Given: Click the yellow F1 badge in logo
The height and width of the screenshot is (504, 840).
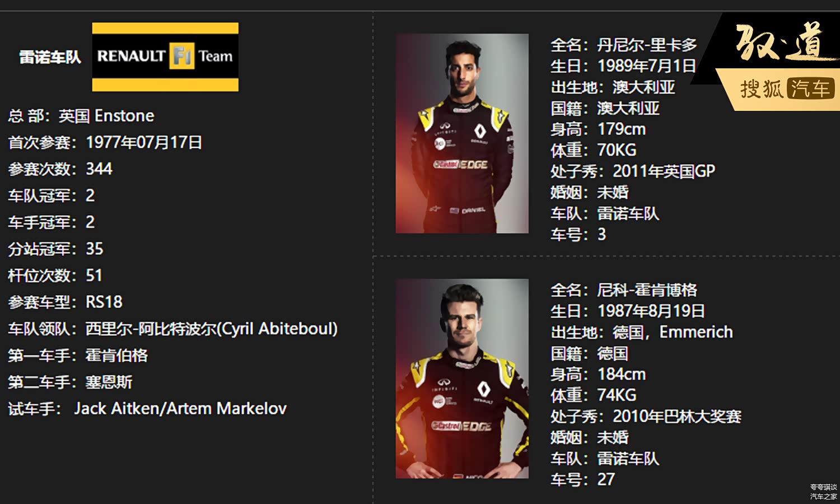Looking at the screenshot, I should 182,56.
